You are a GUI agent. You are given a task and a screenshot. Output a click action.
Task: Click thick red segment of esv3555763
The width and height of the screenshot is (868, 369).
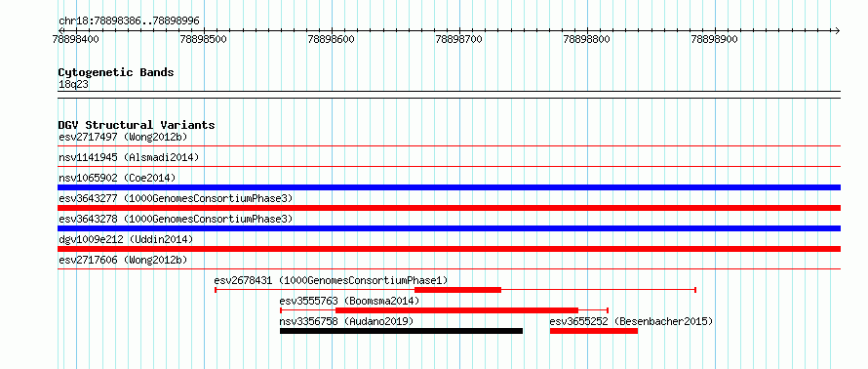click(456, 310)
